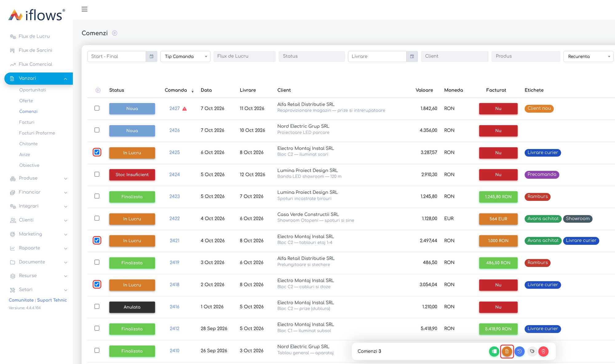Viewport: 615px width, 364px height.
Task: Open the tags icon in bulk actions bar
Action: pos(532,351)
